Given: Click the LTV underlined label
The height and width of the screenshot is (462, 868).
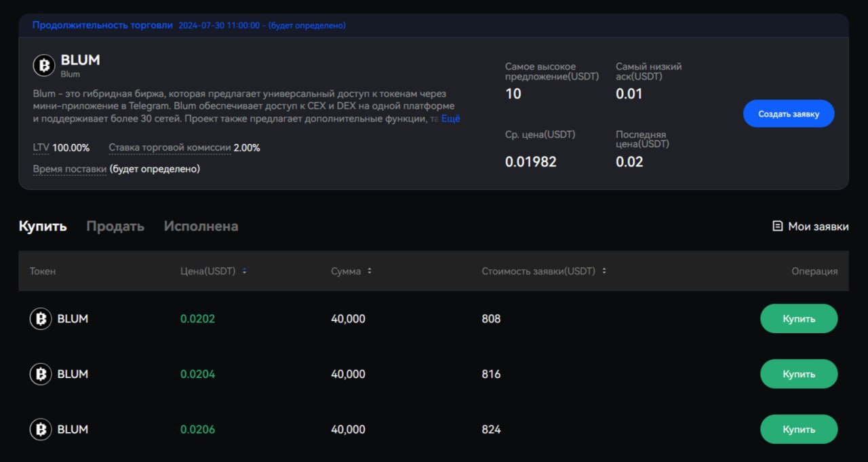Looking at the screenshot, I should pos(41,148).
